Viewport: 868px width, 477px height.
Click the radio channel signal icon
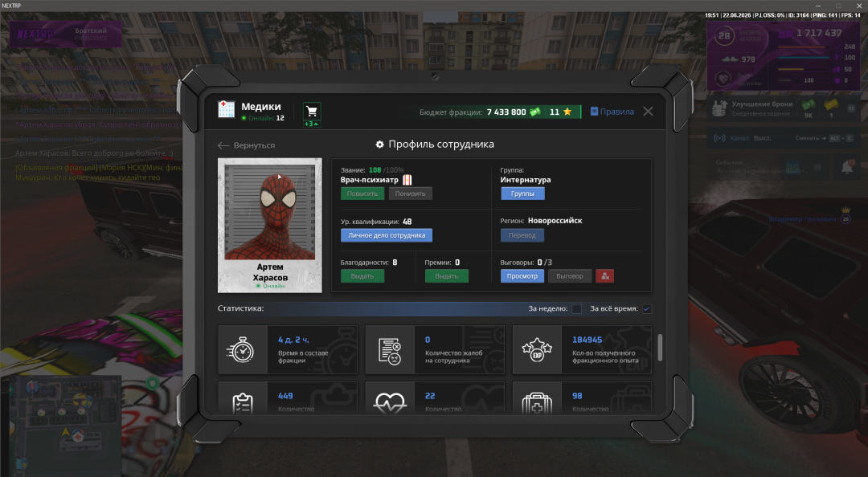[719, 138]
